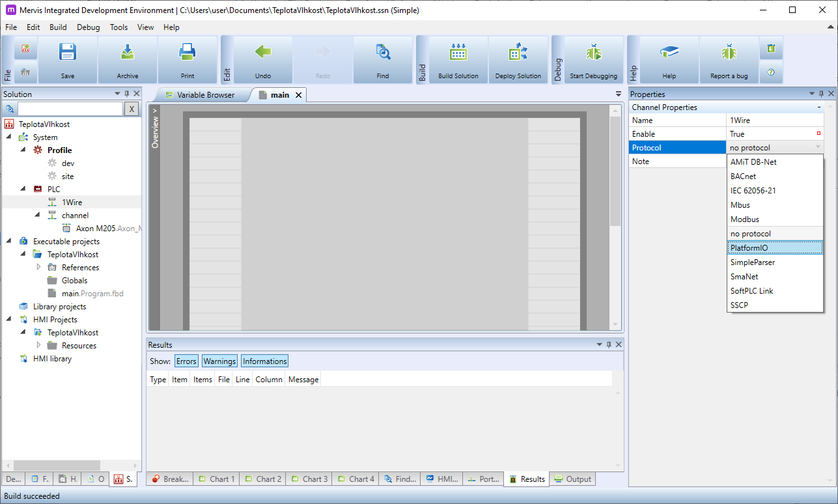The image size is (838, 504).
Task: Click the Solution search input field
Action: coord(70,109)
